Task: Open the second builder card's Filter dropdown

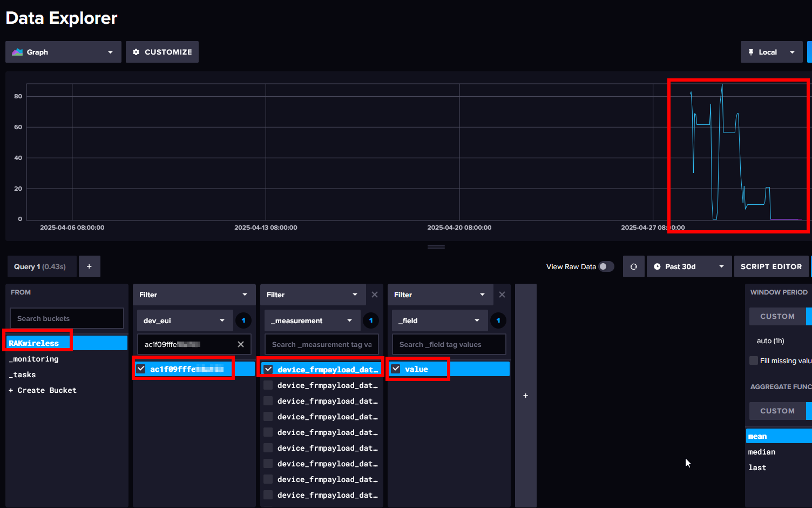Action: coord(313,295)
